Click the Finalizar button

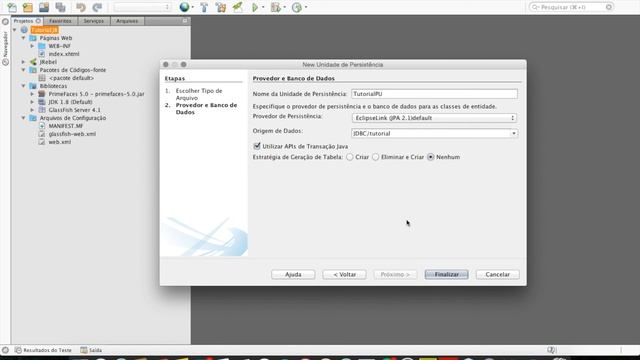(x=447, y=274)
